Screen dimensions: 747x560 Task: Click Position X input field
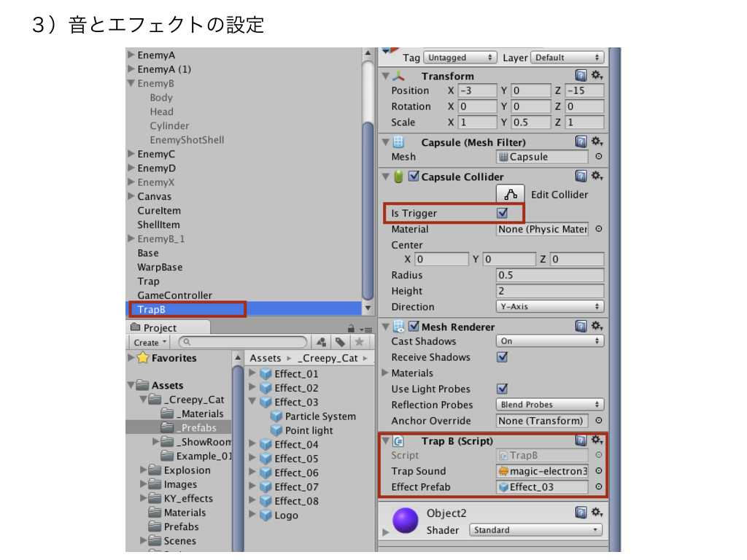click(x=477, y=90)
